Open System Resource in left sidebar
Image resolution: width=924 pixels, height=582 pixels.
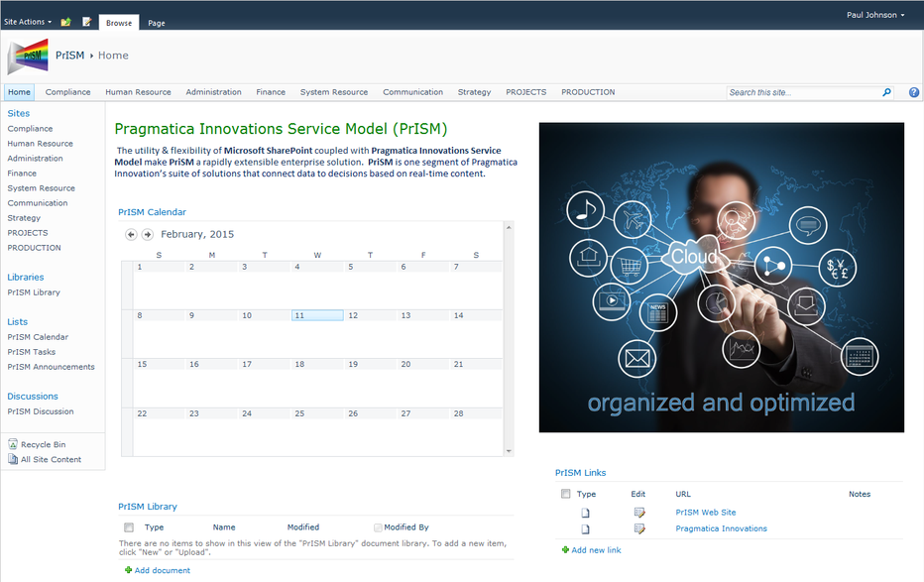(x=42, y=188)
